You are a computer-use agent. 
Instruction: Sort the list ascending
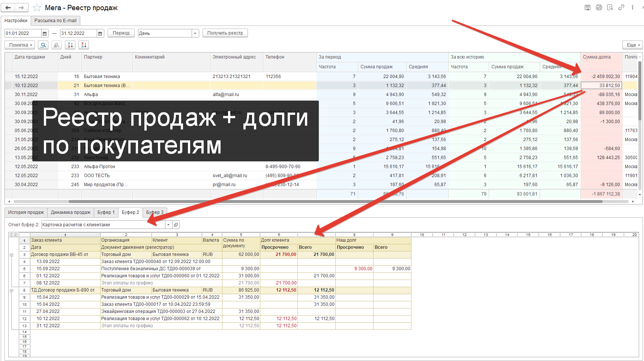[x=70, y=45]
